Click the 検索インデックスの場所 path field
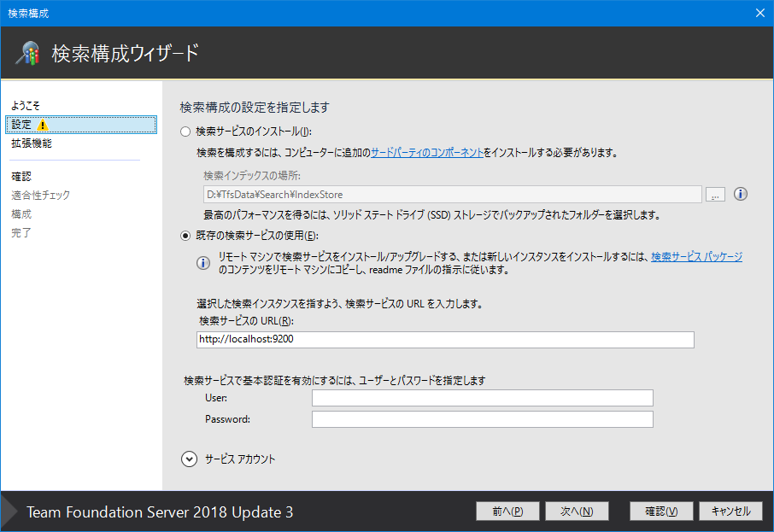This screenshot has height=532, width=774. point(452,195)
